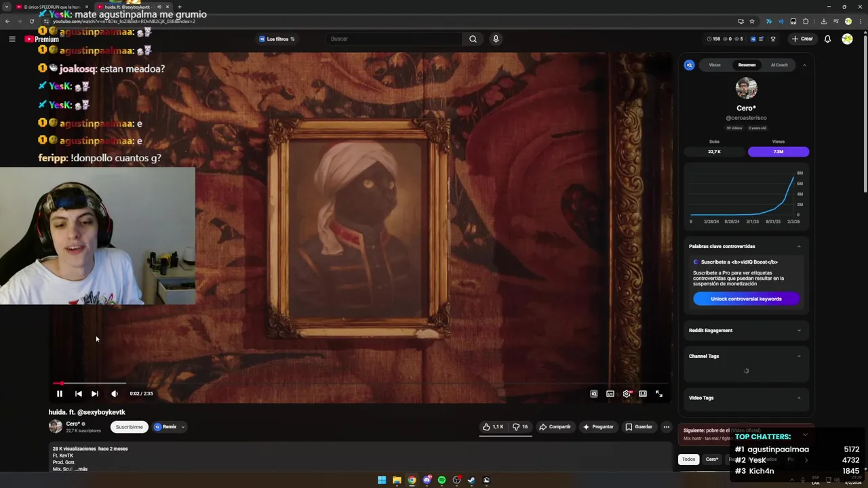The width and height of the screenshot is (868, 488).
Task: Open vidIQ trophy icon in header
Action: tap(772, 39)
